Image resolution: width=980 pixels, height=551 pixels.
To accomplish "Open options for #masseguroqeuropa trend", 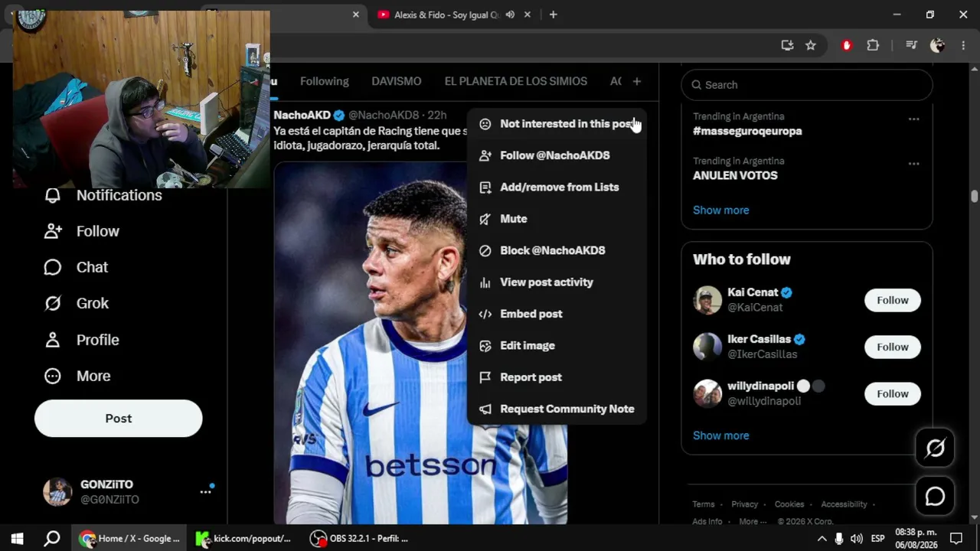I will pyautogui.click(x=913, y=119).
